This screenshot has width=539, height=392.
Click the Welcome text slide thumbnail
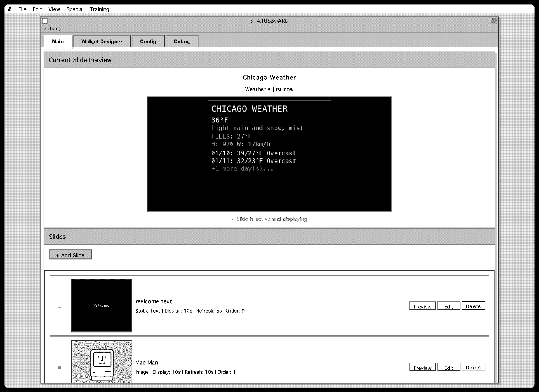[102, 305]
